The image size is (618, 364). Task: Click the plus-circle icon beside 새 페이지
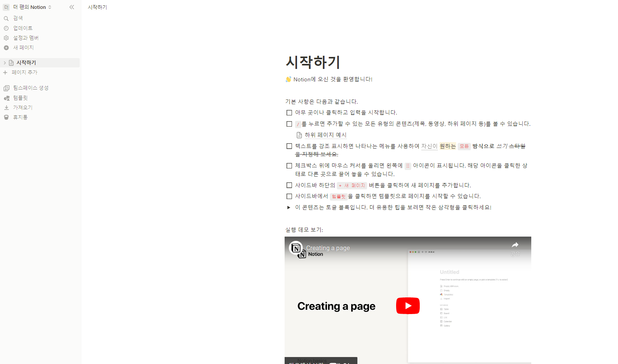[6, 48]
